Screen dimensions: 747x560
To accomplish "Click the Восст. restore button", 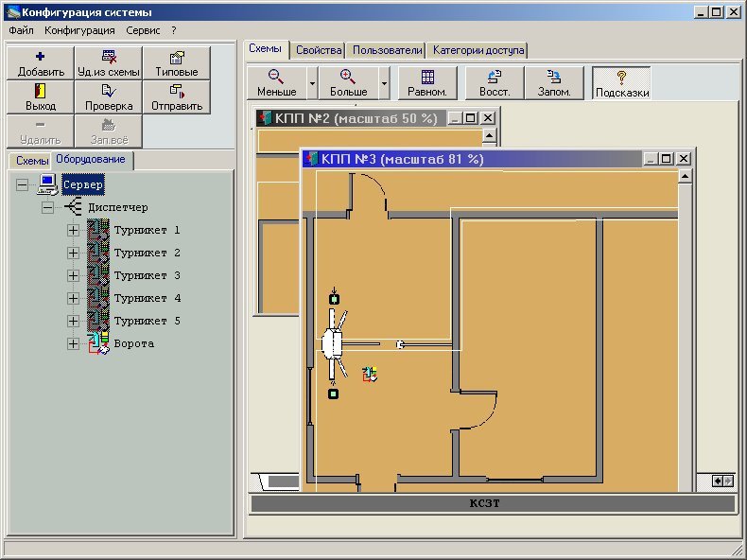I will [495, 83].
